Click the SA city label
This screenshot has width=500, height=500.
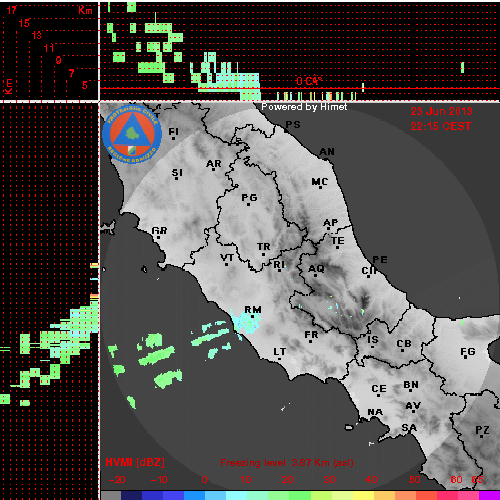point(409,428)
